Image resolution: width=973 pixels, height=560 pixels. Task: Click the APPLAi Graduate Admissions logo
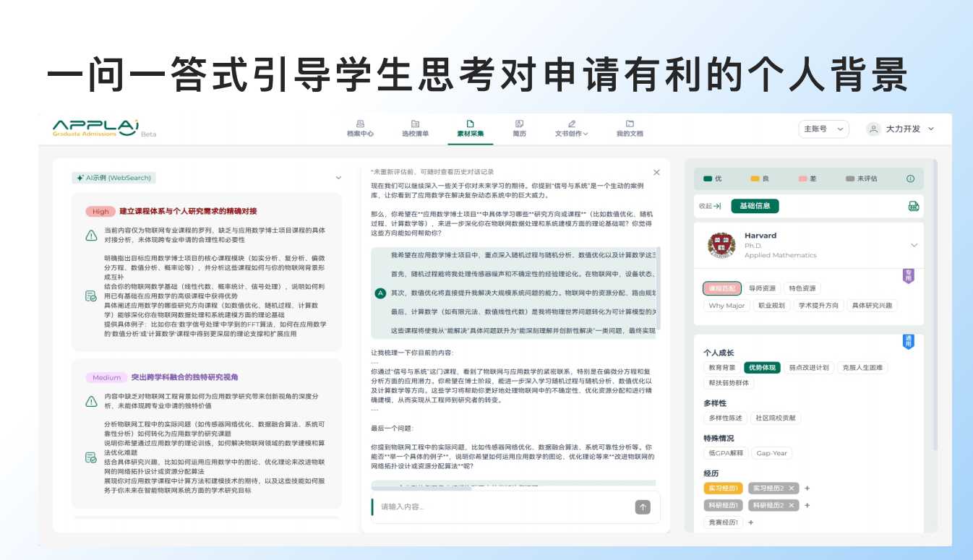pos(95,128)
